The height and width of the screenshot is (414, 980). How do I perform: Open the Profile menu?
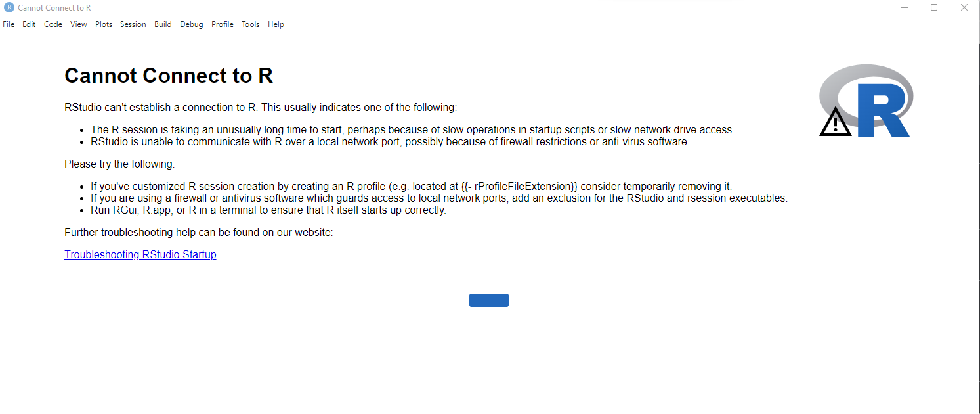(222, 24)
